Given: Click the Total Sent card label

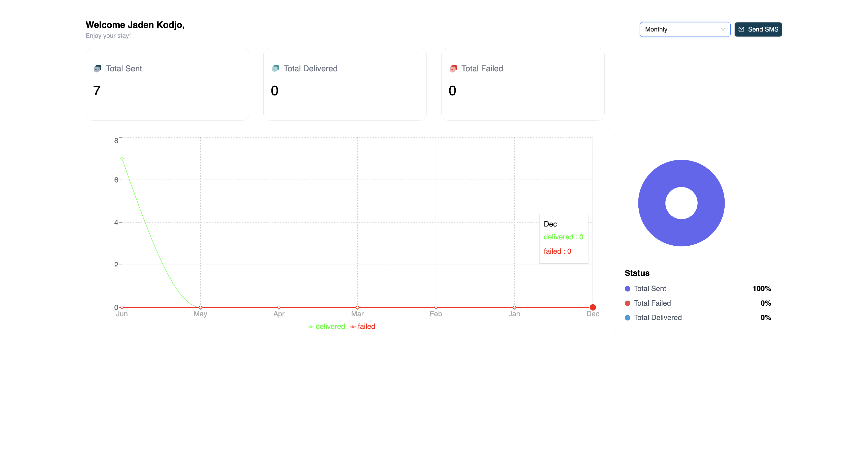Looking at the screenshot, I should (x=124, y=68).
